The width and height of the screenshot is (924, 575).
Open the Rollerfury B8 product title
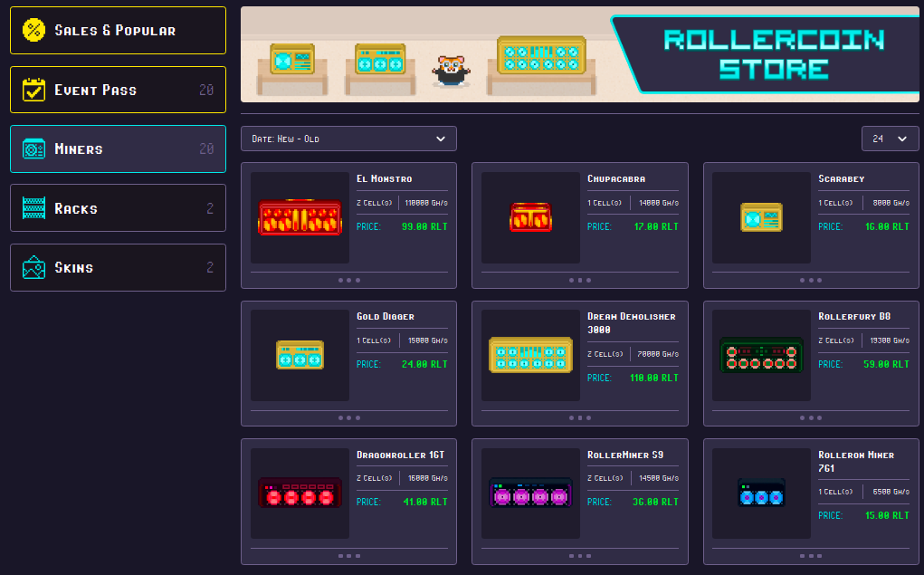pyautogui.click(x=854, y=317)
